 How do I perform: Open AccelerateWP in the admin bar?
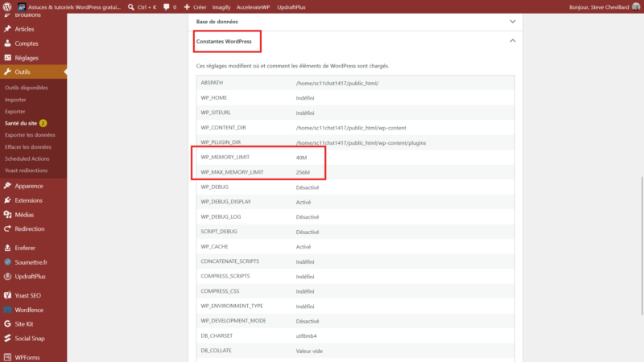253,7
